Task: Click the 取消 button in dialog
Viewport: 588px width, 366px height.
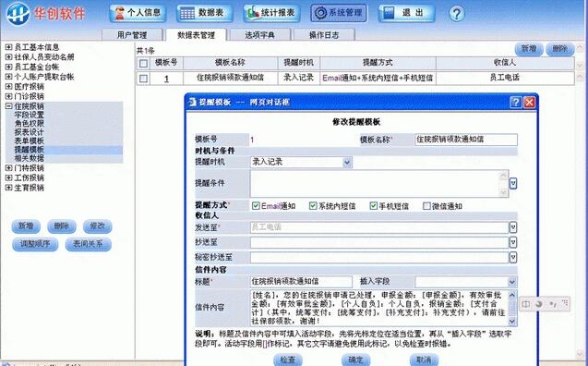Action: point(424,360)
